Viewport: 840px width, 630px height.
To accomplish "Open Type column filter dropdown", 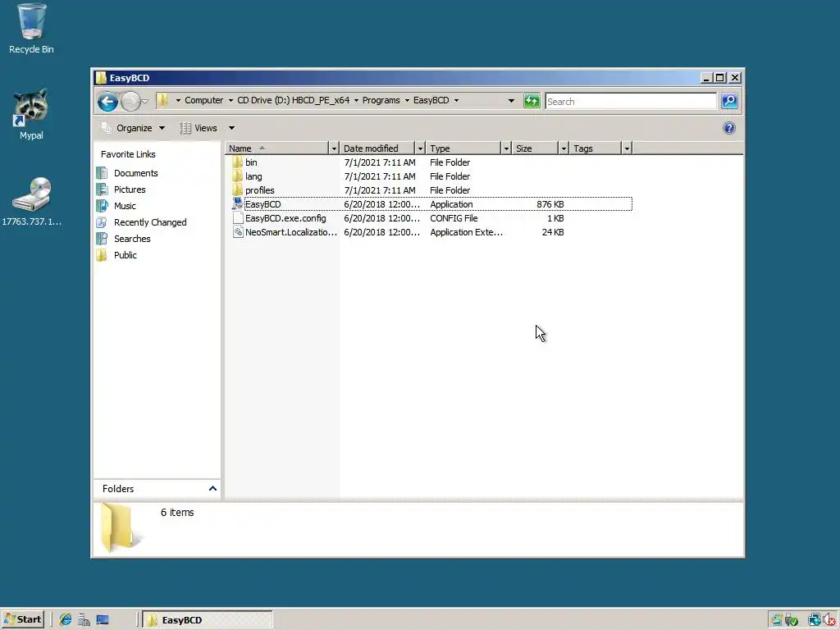I will [505, 148].
